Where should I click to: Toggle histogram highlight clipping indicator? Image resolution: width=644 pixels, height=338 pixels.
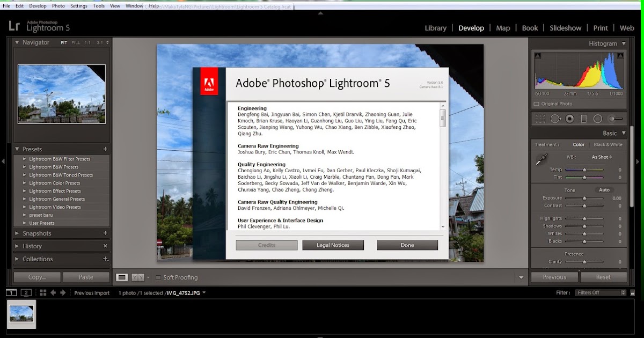[620, 55]
